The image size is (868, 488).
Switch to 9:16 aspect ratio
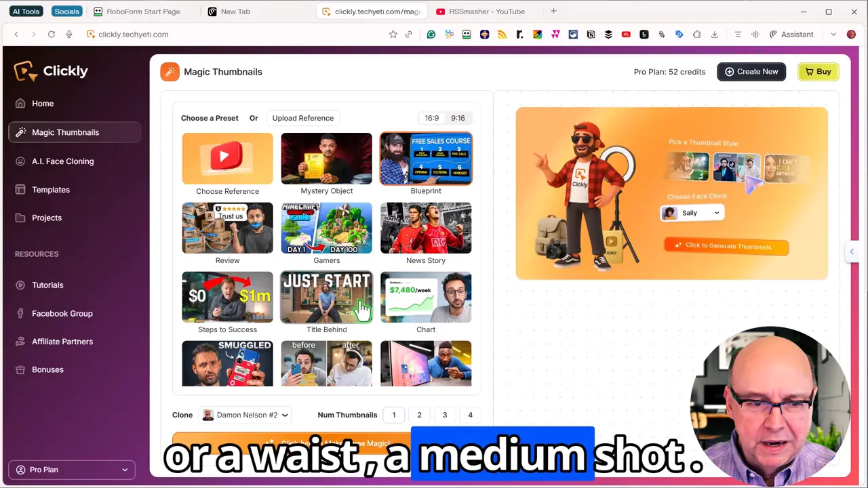pos(458,118)
